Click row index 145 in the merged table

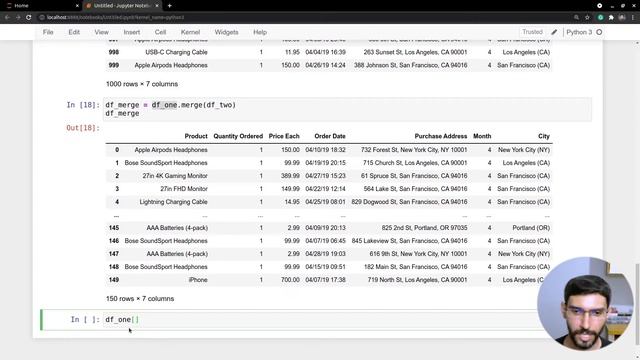[114, 228]
